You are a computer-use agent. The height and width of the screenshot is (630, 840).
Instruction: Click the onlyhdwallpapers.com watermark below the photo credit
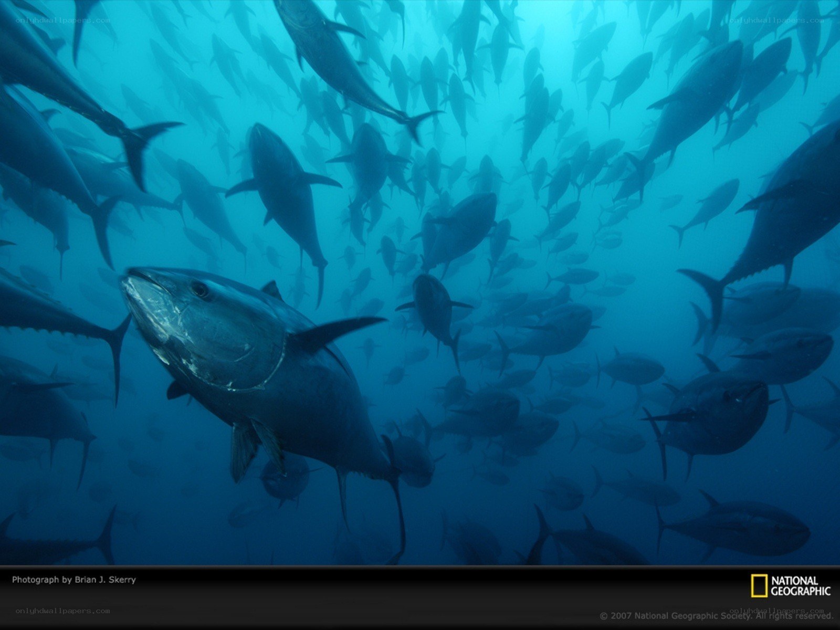point(63,611)
